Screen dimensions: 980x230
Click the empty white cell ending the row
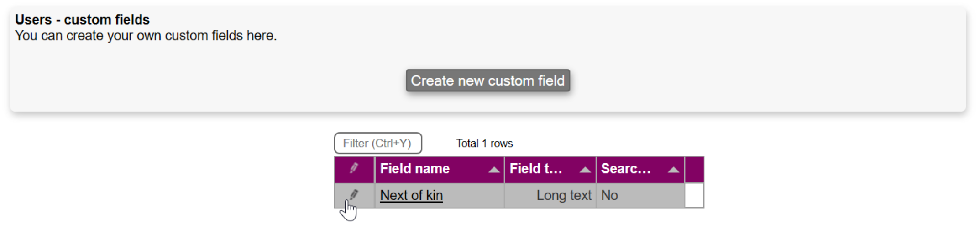click(694, 195)
